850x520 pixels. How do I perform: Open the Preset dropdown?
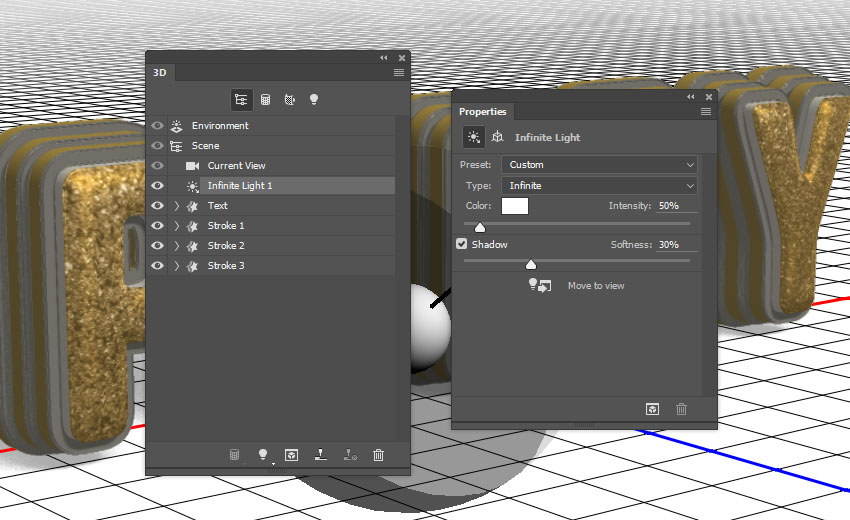pos(600,165)
